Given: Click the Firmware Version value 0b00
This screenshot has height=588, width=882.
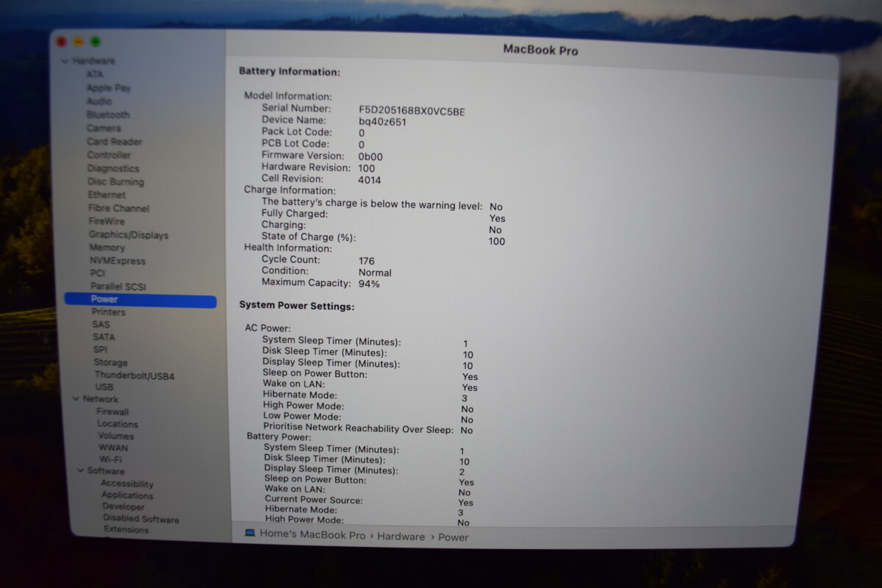Looking at the screenshot, I should [x=370, y=157].
